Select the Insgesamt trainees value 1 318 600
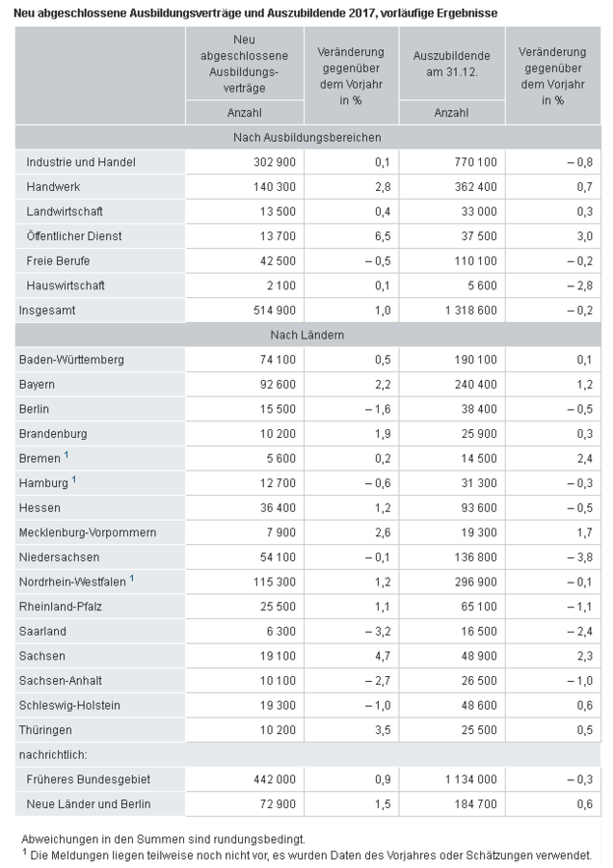This screenshot has height=868, width=613. 470,311
